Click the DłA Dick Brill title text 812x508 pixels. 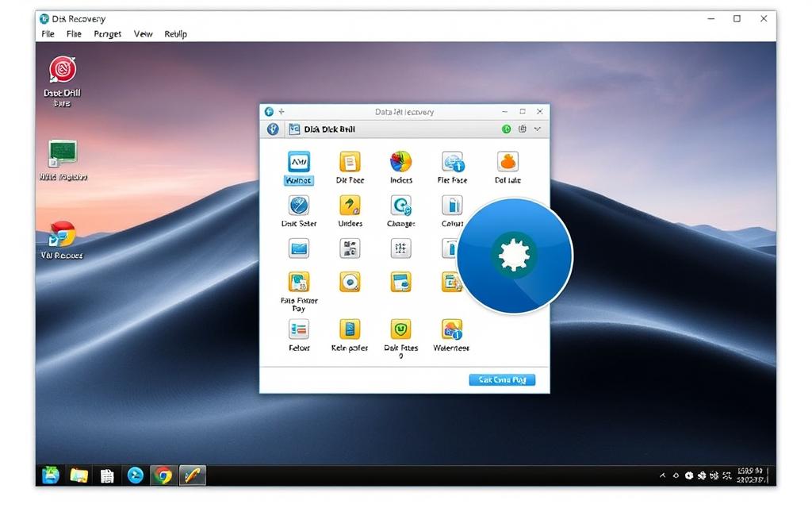click(329, 129)
